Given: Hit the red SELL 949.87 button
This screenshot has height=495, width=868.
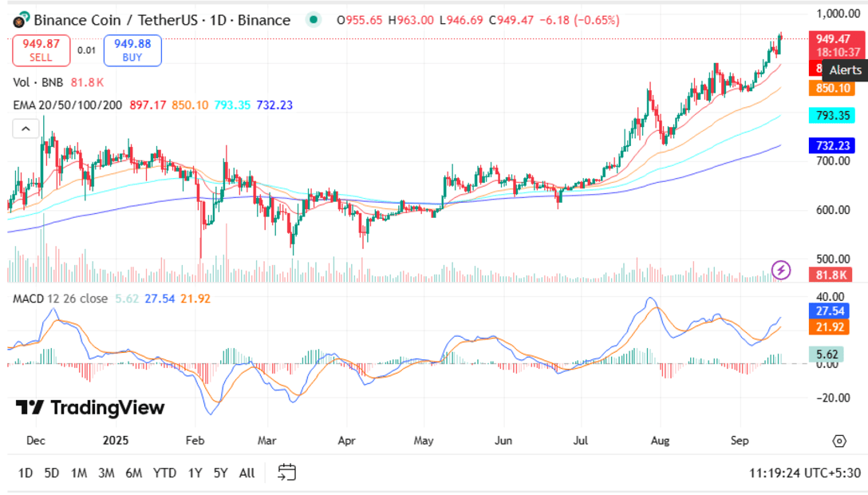Looking at the screenshot, I should click(41, 50).
